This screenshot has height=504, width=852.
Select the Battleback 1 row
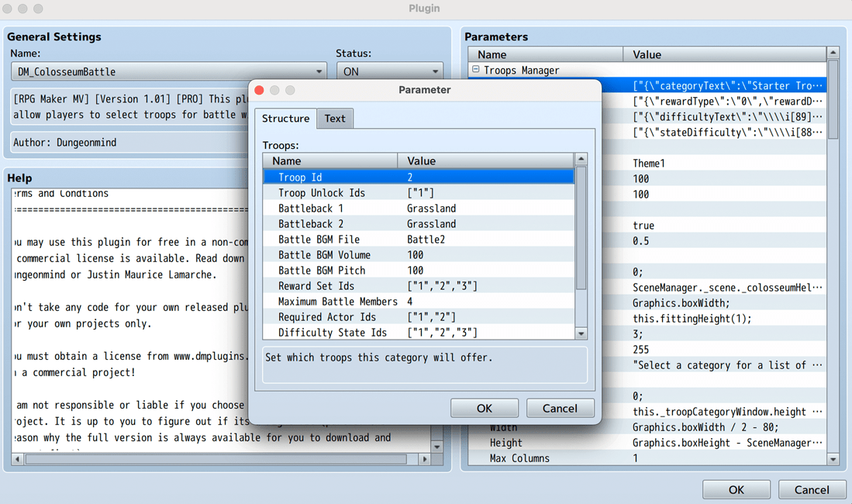[418, 209]
